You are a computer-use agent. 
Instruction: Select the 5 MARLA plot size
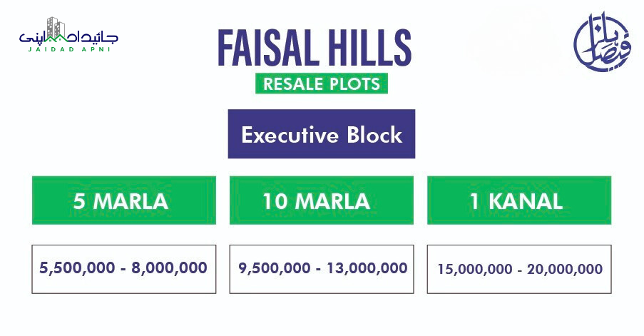pyautogui.click(x=121, y=201)
